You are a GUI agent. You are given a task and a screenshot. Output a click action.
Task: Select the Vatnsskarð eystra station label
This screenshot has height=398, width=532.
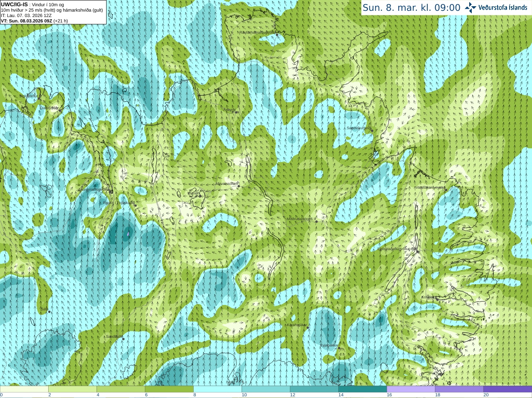point(431,187)
